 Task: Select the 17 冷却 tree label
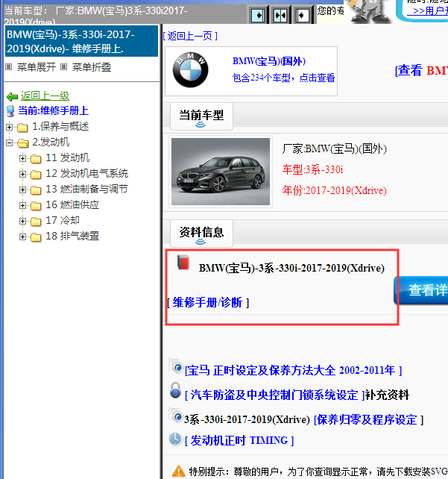click(63, 220)
